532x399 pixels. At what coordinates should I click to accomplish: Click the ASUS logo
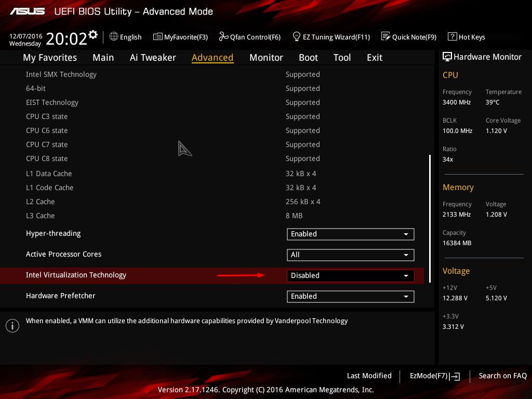(28, 11)
